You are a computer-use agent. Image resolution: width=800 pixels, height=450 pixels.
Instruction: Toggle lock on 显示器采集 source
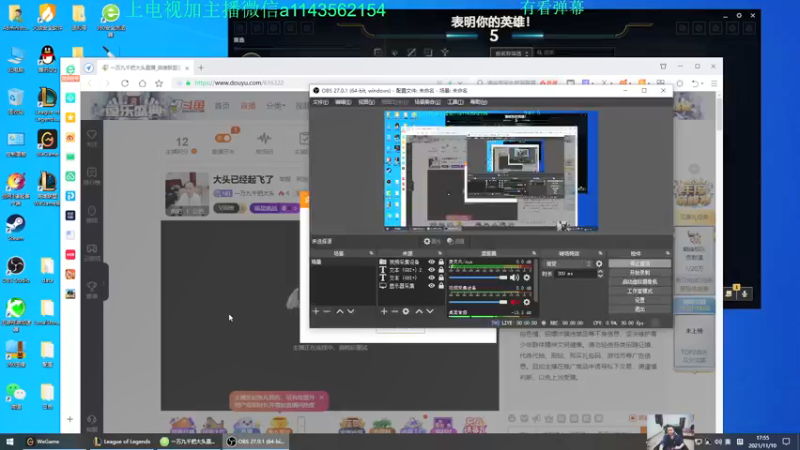(x=441, y=286)
